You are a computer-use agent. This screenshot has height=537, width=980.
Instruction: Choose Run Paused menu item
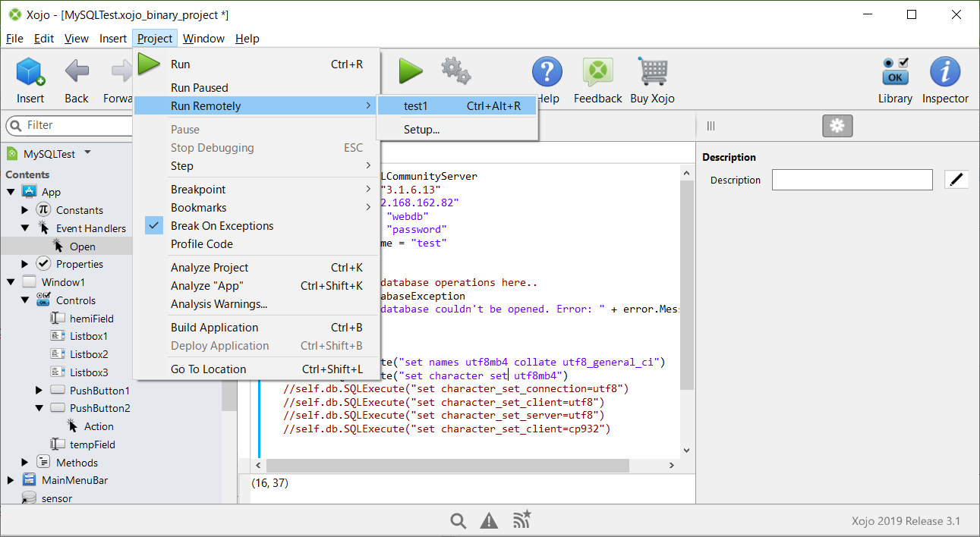(x=256, y=88)
